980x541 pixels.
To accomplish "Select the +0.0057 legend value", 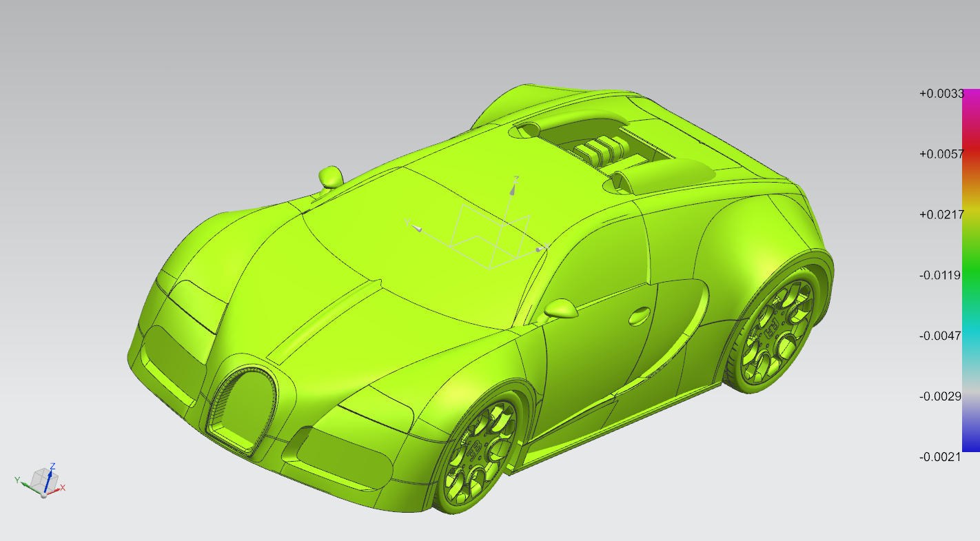I will click(941, 154).
